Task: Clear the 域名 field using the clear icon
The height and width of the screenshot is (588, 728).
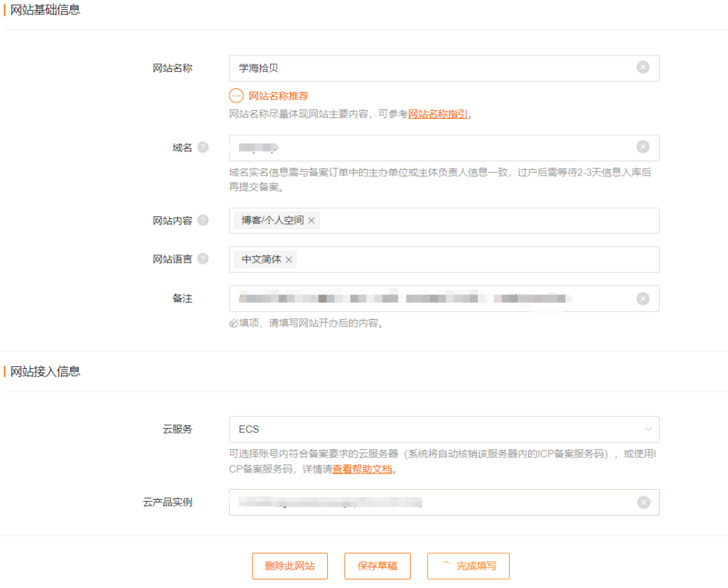Action: point(643,147)
